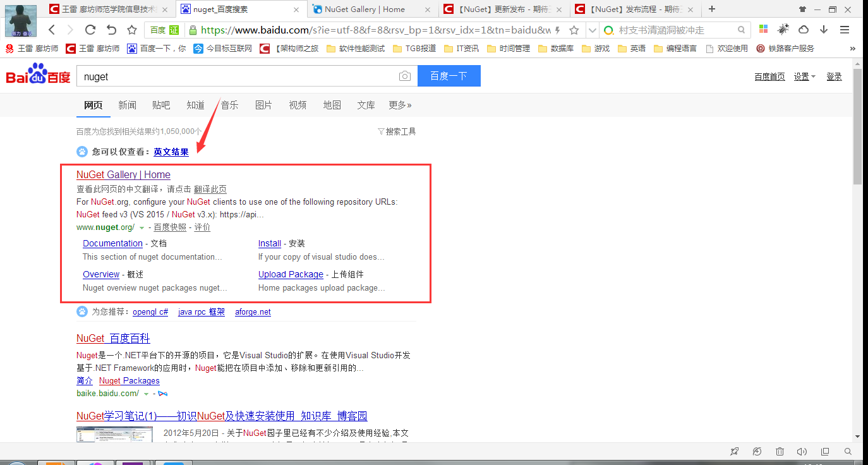868x465 pixels.
Task: Select the 文库 search category
Action: pyautogui.click(x=366, y=105)
